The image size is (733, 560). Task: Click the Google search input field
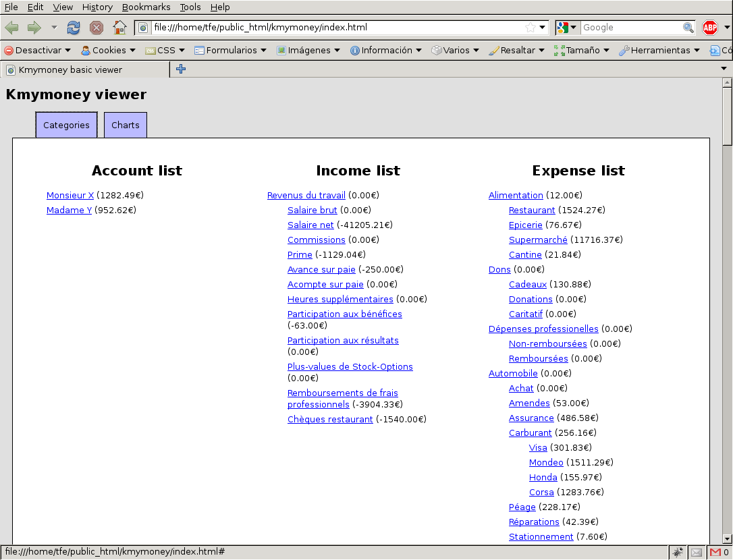tap(631, 28)
